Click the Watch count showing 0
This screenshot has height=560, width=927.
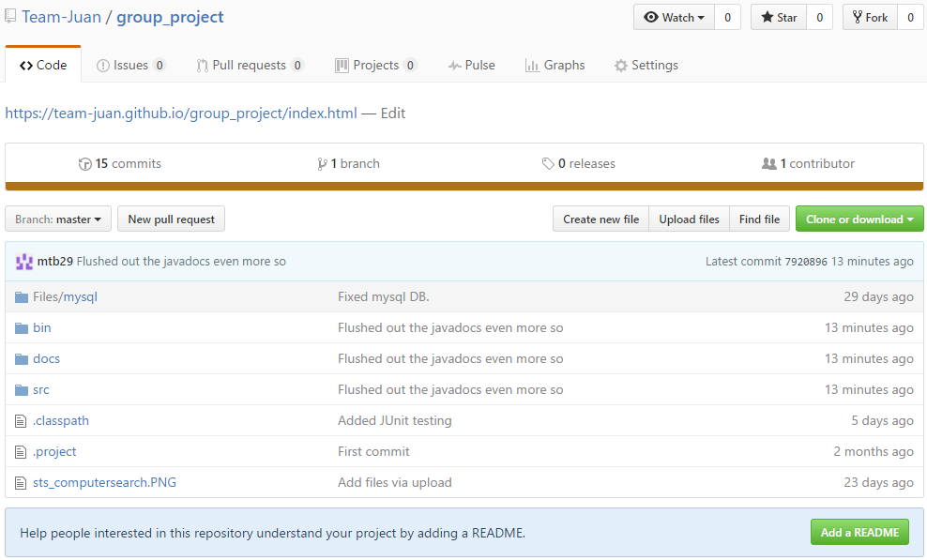[728, 17]
